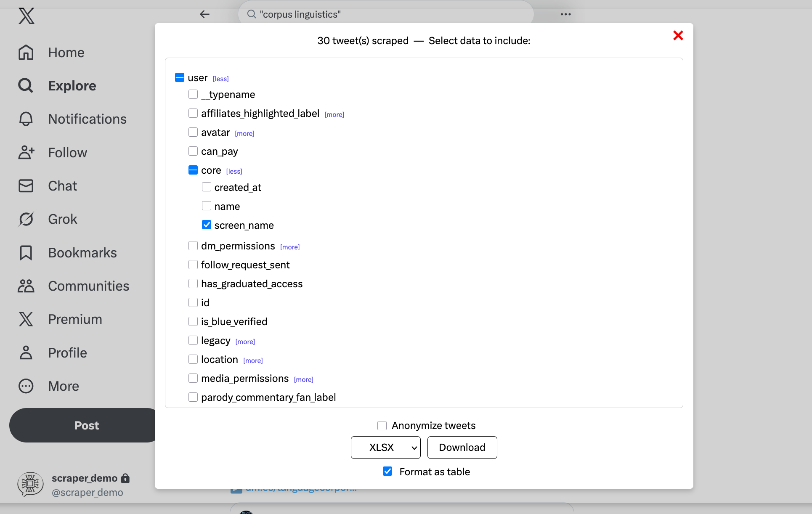Image resolution: width=812 pixels, height=514 pixels.
Task: Expand the legacy field with [more]
Action: click(245, 342)
